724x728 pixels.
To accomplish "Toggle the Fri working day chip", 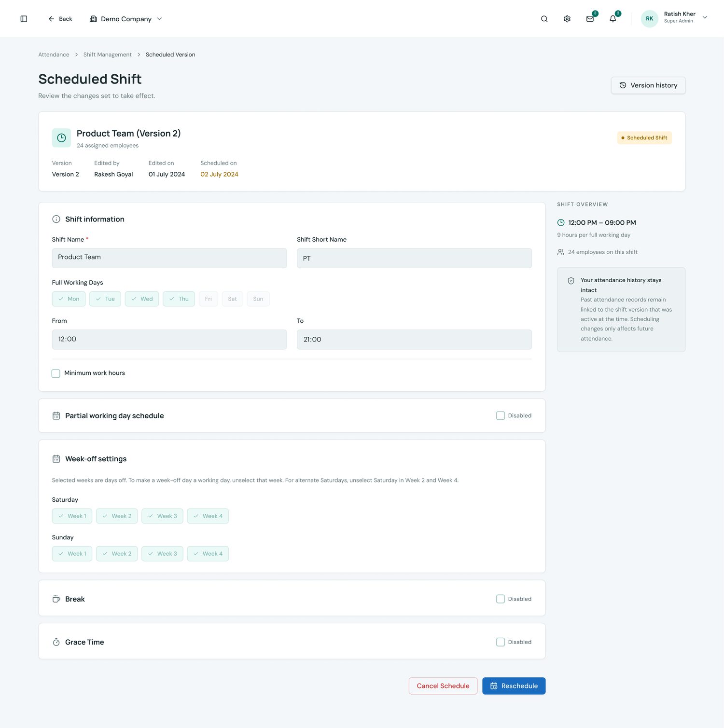I will (x=209, y=299).
